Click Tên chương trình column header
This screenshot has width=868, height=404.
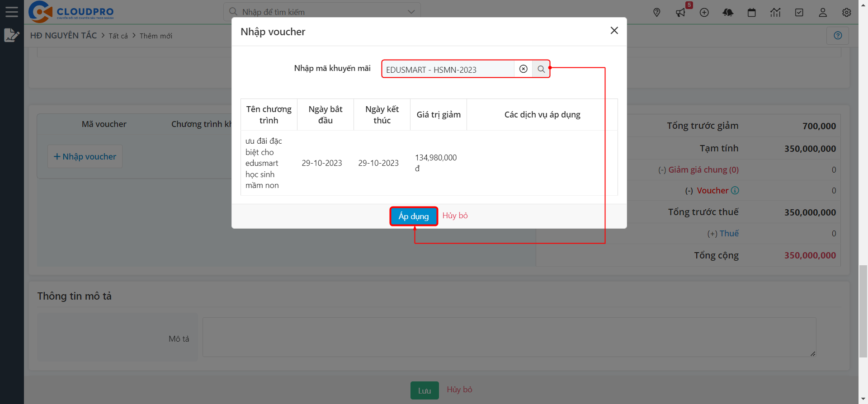(x=269, y=115)
